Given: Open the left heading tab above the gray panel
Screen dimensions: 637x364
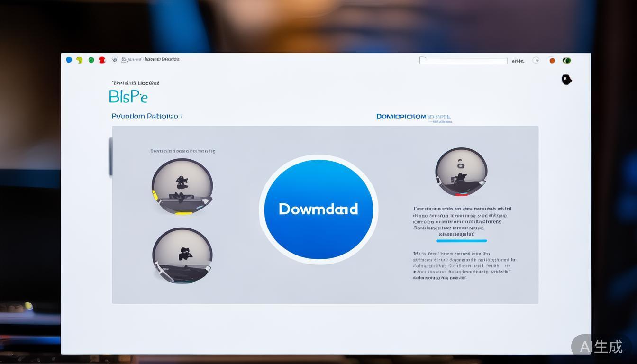Looking at the screenshot, I should tap(147, 116).
